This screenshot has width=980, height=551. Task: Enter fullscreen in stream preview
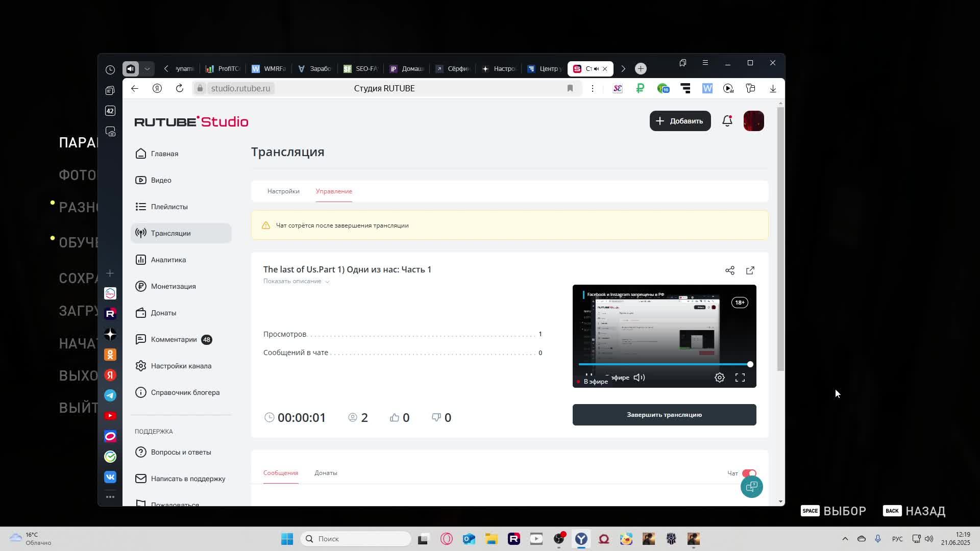740,378
